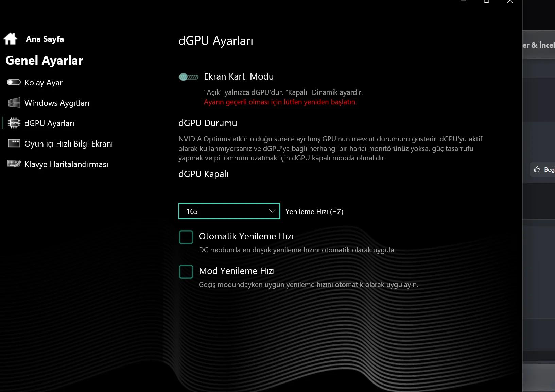Open Kolay Ayar settings

coord(44,83)
